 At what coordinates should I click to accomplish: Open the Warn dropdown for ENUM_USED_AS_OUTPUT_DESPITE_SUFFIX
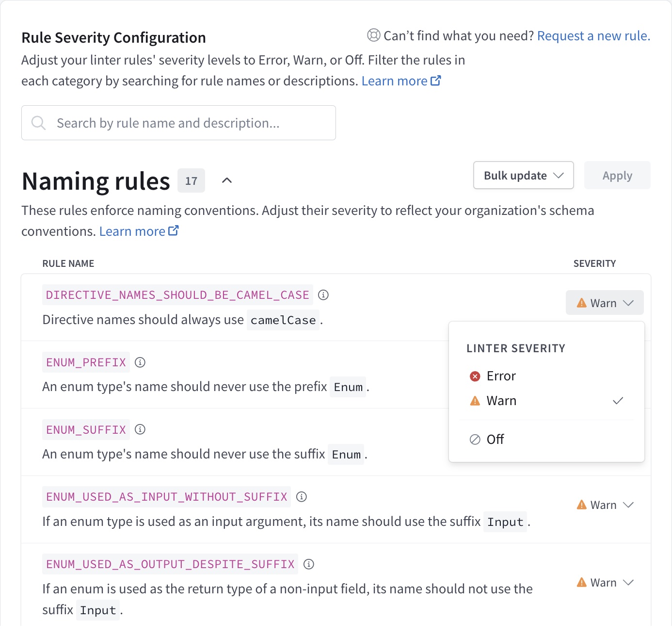pos(604,582)
